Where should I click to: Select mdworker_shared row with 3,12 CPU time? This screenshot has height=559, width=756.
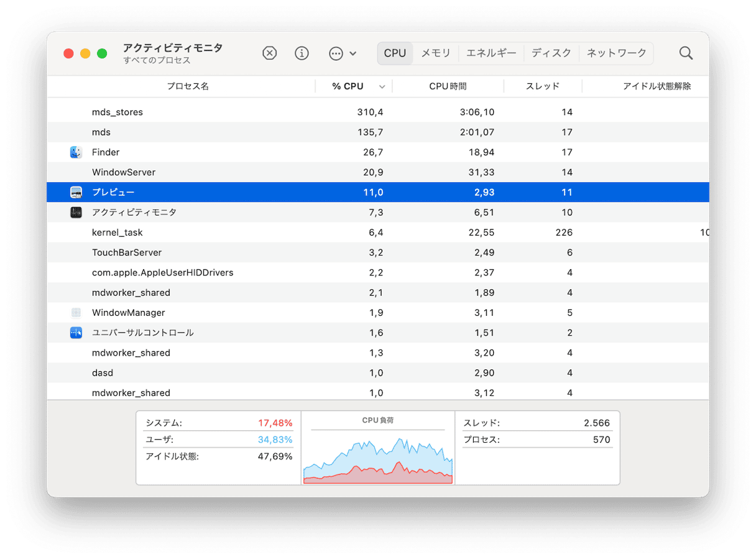click(378, 392)
